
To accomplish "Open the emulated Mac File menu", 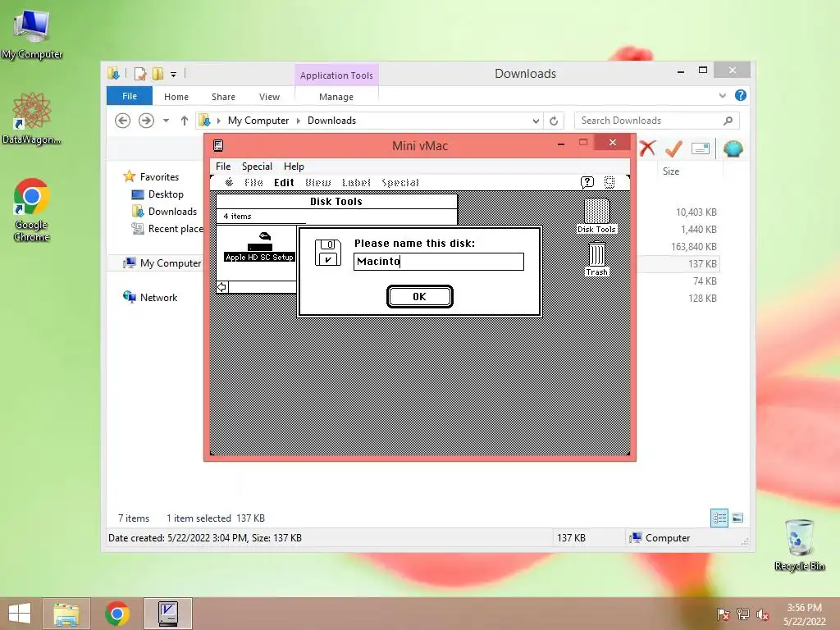I will [253, 182].
